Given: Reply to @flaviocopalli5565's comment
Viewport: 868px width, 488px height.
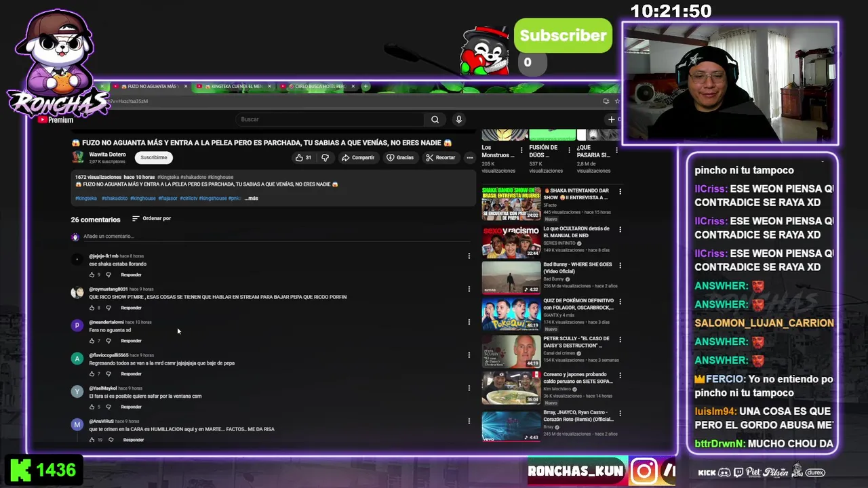Looking at the screenshot, I should pyautogui.click(x=131, y=373).
